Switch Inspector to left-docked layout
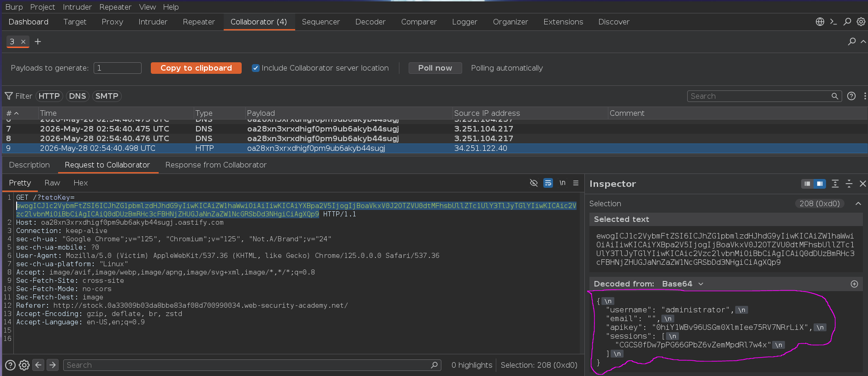868x376 pixels. coord(807,184)
